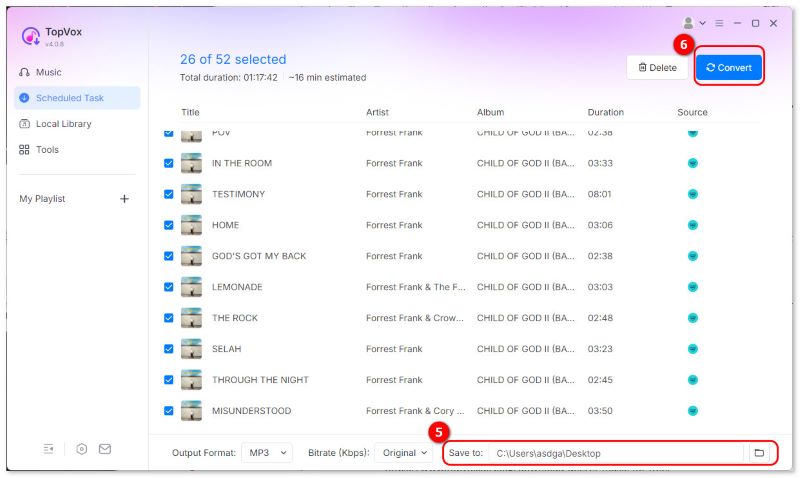
Task: Browse output folder icon
Action: pos(759,453)
